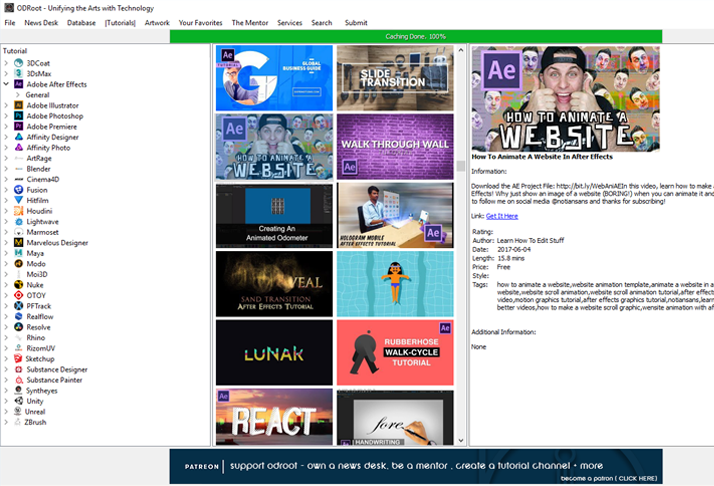This screenshot has height=486, width=714.
Task: Click the Blender icon in tutorial tree
Action: pyautogui.click(x=18, y=169)
